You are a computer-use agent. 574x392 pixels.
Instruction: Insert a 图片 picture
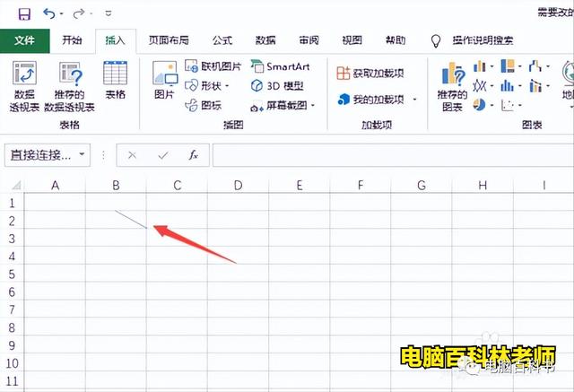click(x=164, y=80)
